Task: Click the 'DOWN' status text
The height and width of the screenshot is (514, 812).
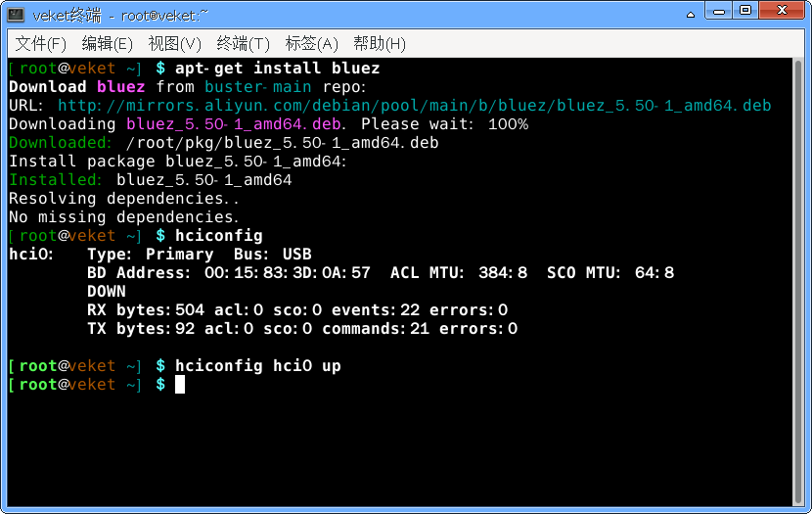Action: coord(107,291)
